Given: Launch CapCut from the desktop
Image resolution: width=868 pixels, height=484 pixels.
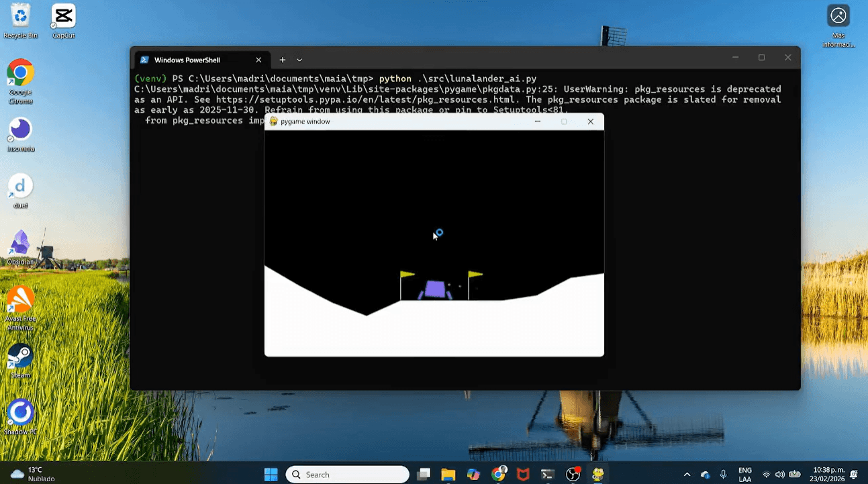Looking at the screenshot, I should click(62, 17).
